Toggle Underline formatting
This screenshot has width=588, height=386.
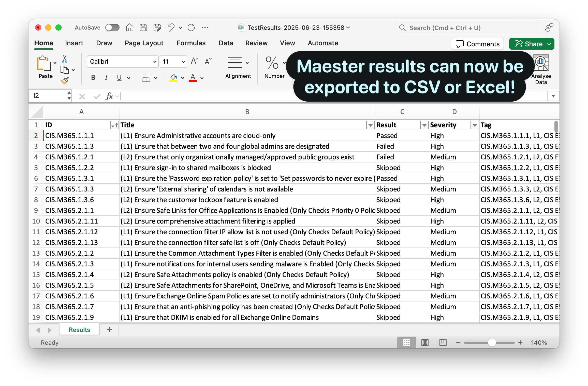coord(119,78)
